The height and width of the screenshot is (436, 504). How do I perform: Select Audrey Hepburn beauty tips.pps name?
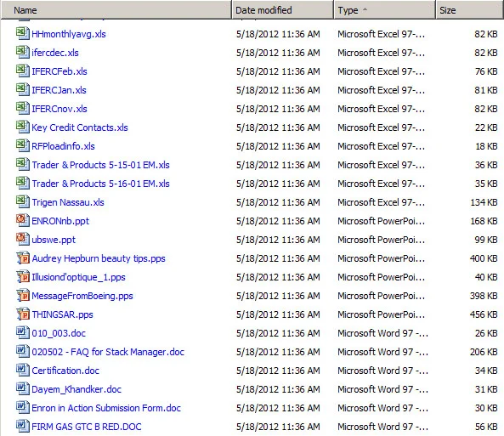(99, 258)
